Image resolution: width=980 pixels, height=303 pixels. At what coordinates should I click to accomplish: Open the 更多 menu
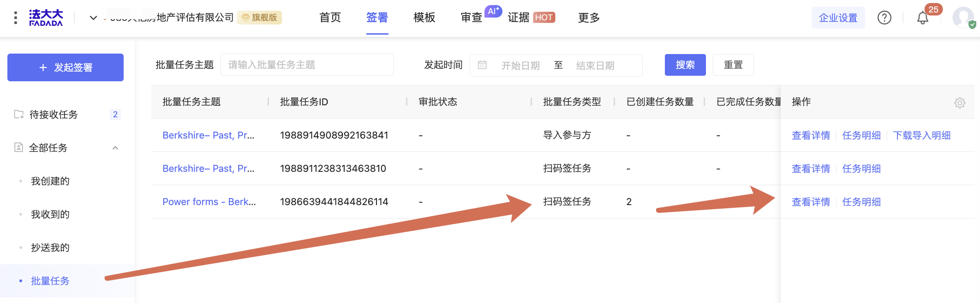pos(589,18)
